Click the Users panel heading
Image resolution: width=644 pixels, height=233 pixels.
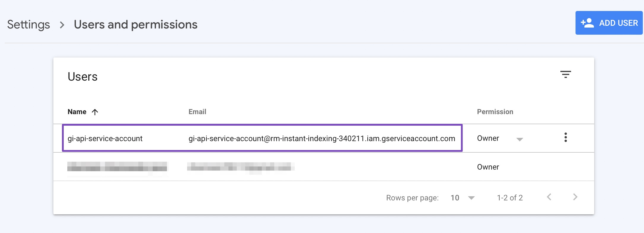click(83, 76)
